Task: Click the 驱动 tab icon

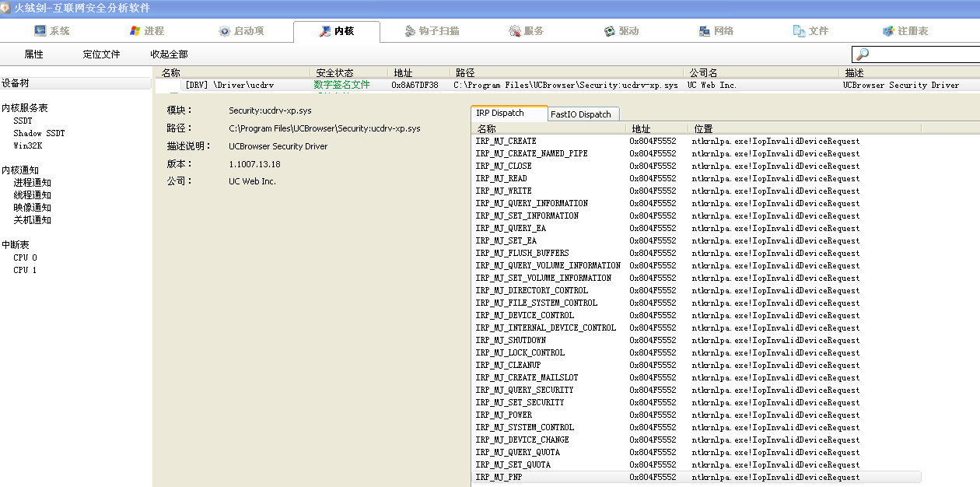Action: coord(610,31)
